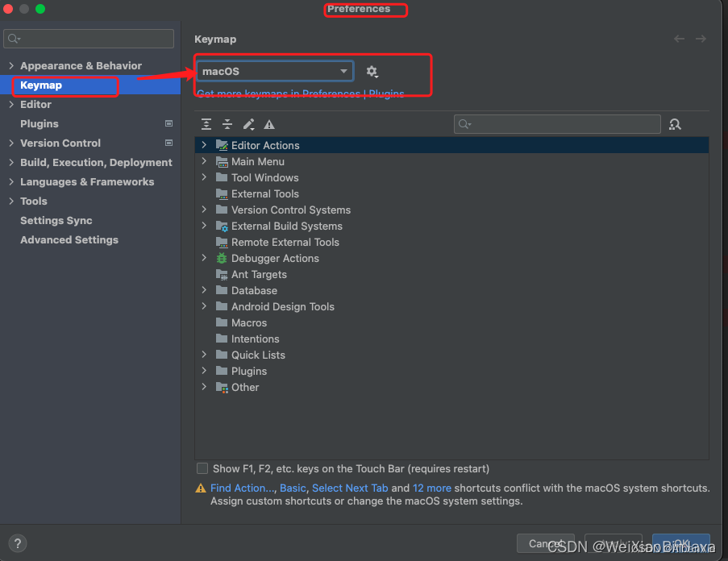The height and width of the screenshot is (561, 728).
Task: Click the Version Control Systems folder icon
Action: (x=222, y=210)
